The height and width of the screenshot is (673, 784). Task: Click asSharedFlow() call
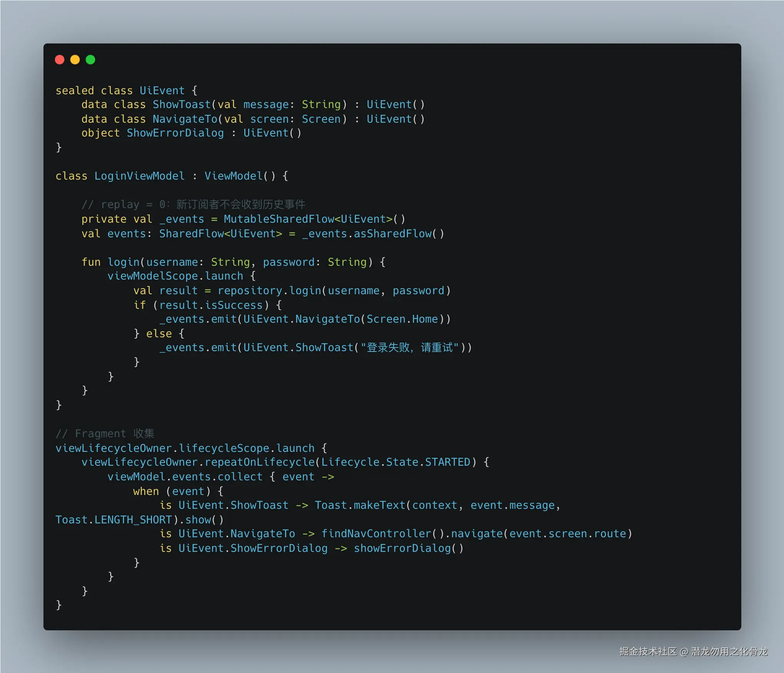(x=399, y=233)
